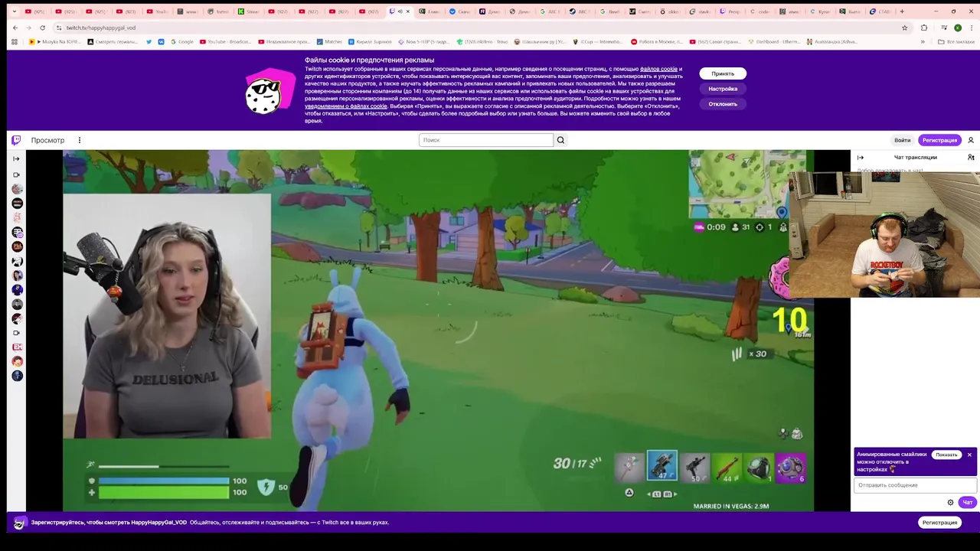
Task: Open the fifth sidebar channel with dark red avatar
Action: [x=17, y=246]
